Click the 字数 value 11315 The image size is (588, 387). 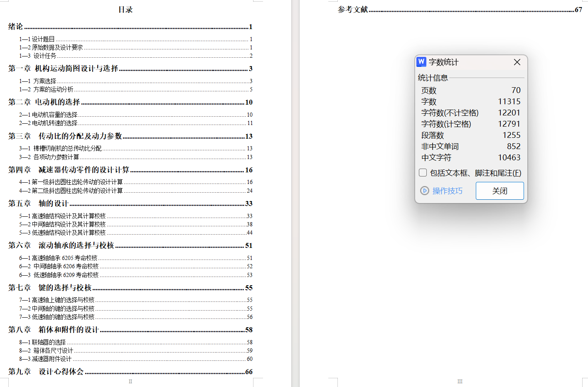coord(509,101)
